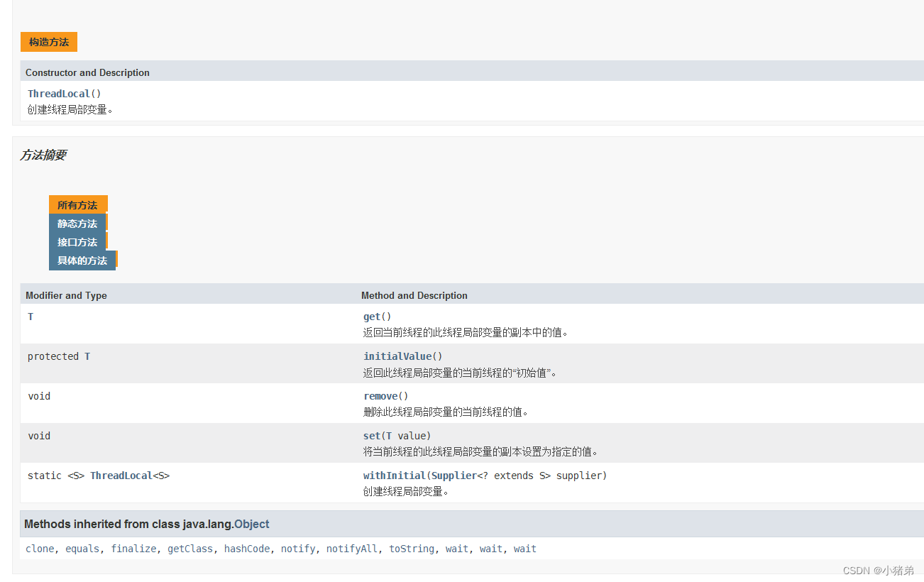The width and height of the screenshot is (924, 582).
Task: Click Methods inherited from class heading
Action: 147,525
